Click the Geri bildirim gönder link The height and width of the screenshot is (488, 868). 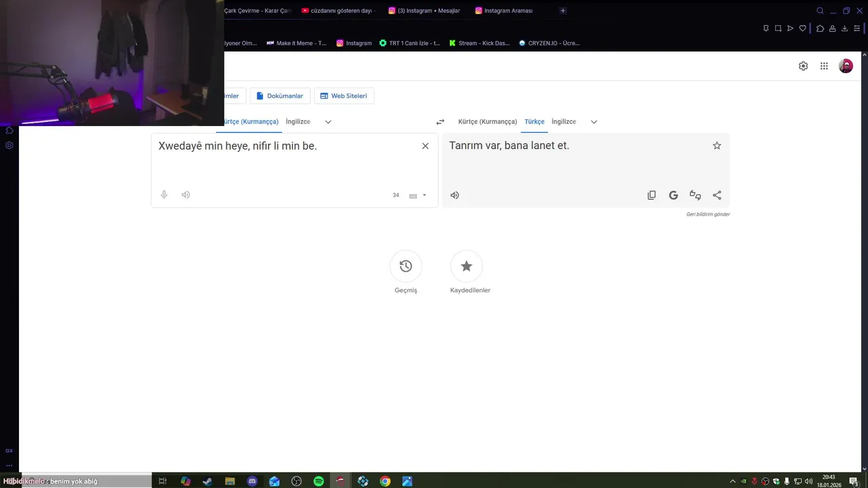(x=708, y=214)
